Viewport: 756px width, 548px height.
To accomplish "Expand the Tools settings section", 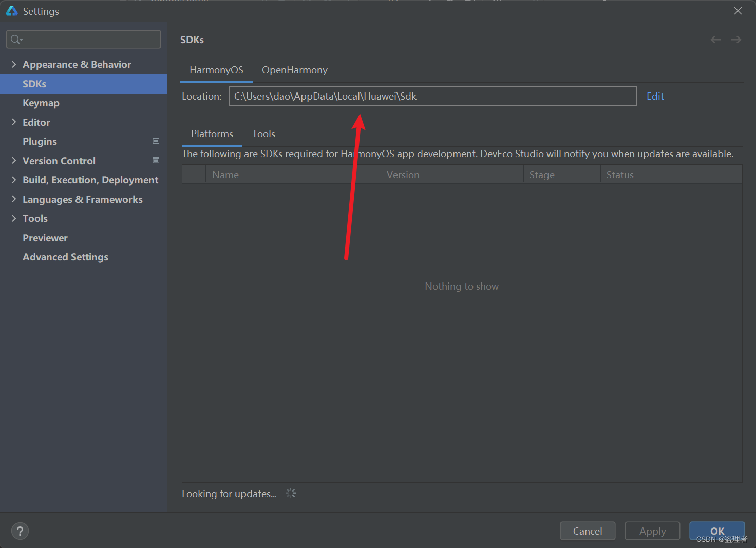I will coord(14,218).
